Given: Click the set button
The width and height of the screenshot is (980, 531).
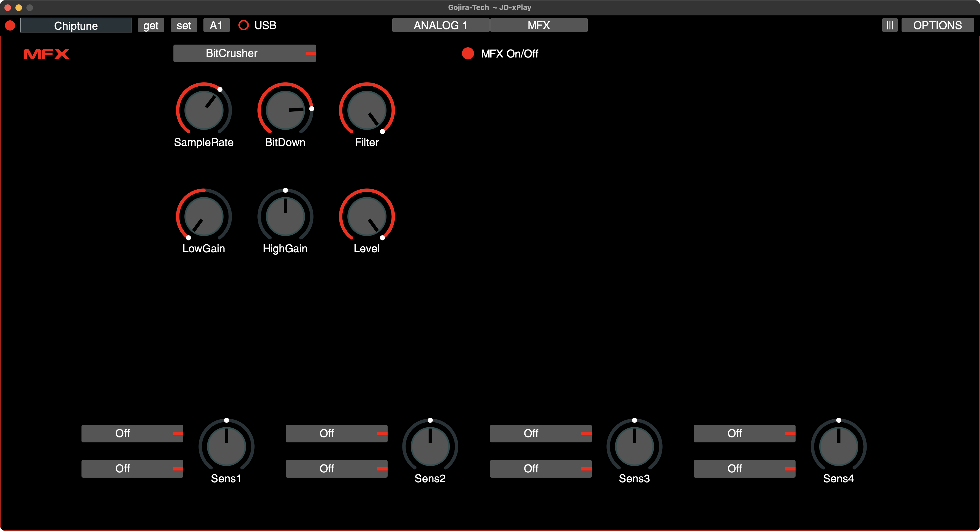Looking at the screenshot, I should pos(184,26).
